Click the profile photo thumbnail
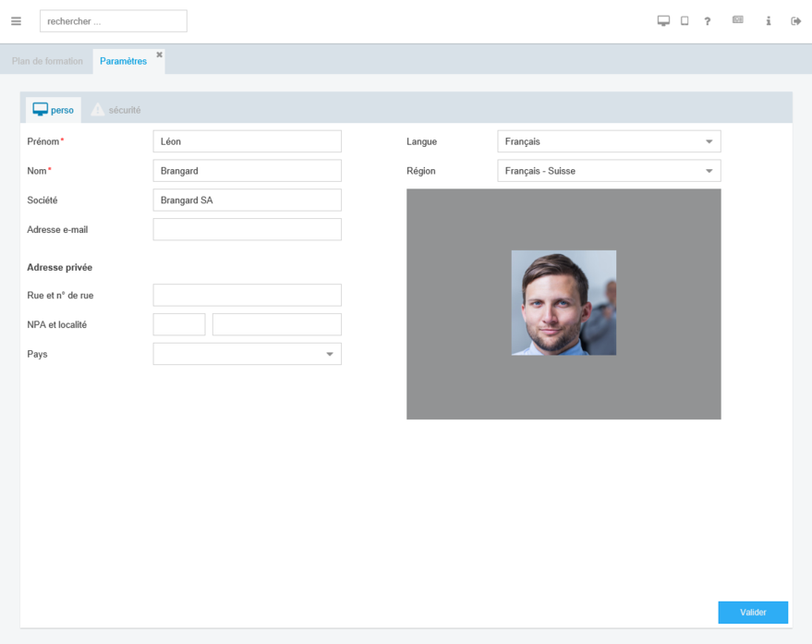 point(564,303)
